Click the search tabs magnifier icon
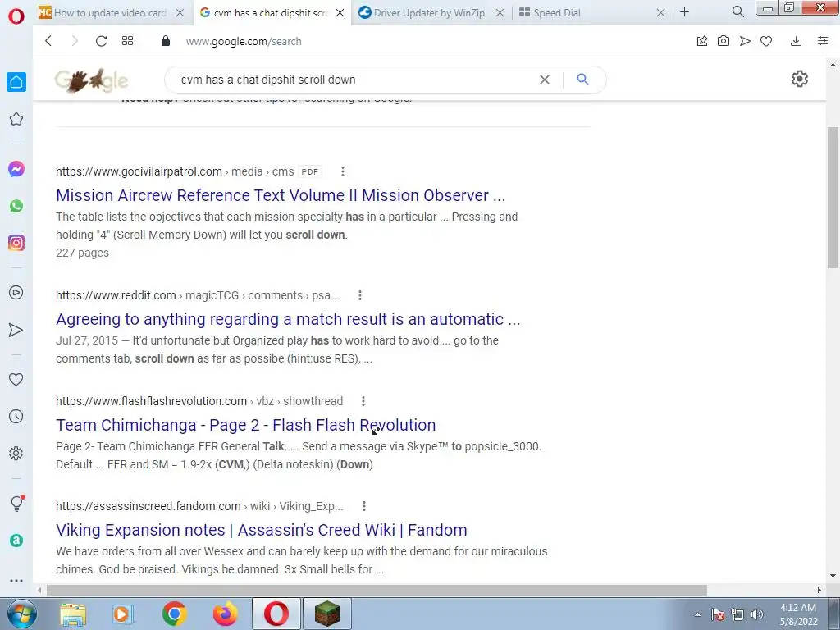 pyautogui.click(x=737, y=11)
